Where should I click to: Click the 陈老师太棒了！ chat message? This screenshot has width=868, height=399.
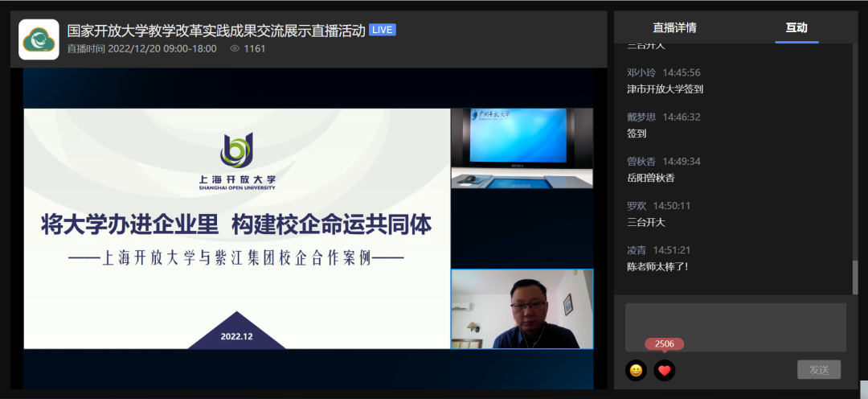tap(657, 266)
